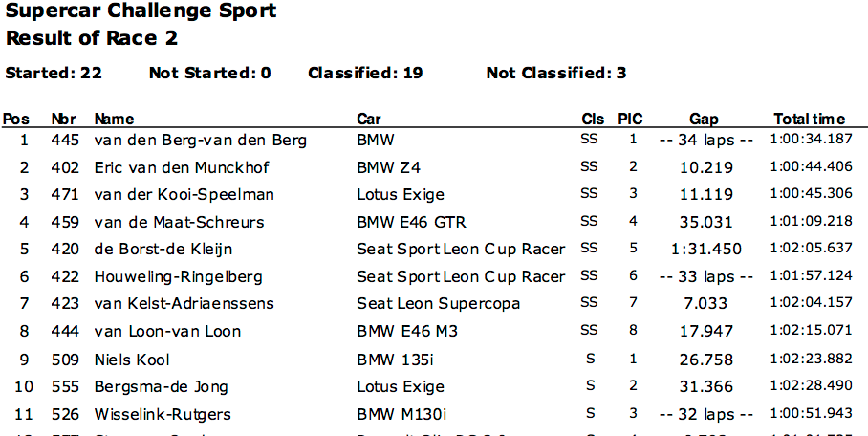
Task: Select driver name "van den Berg-van den Berg"
Action: click(x=201, y=141)
